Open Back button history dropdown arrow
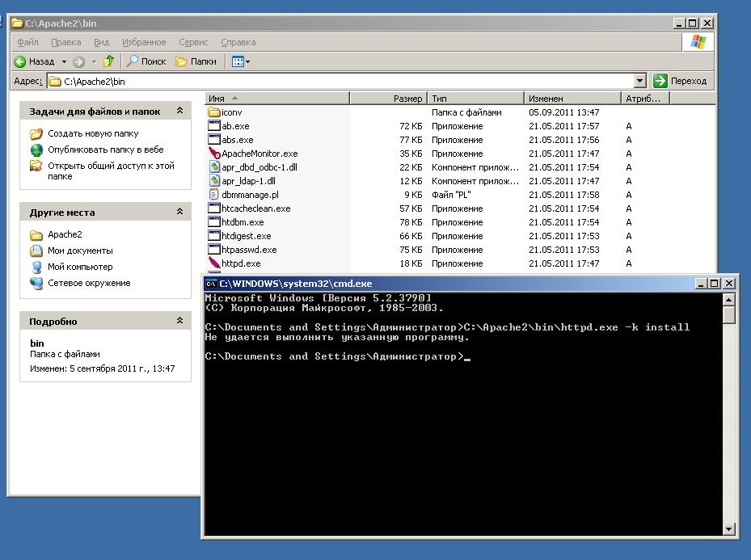The width and height of the screenshot is (751, 560). [x=64, y=61]
